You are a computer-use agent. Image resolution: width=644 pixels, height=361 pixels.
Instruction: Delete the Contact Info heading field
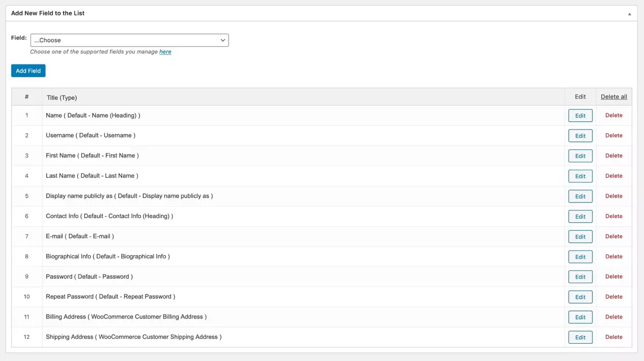coord(614,216)
